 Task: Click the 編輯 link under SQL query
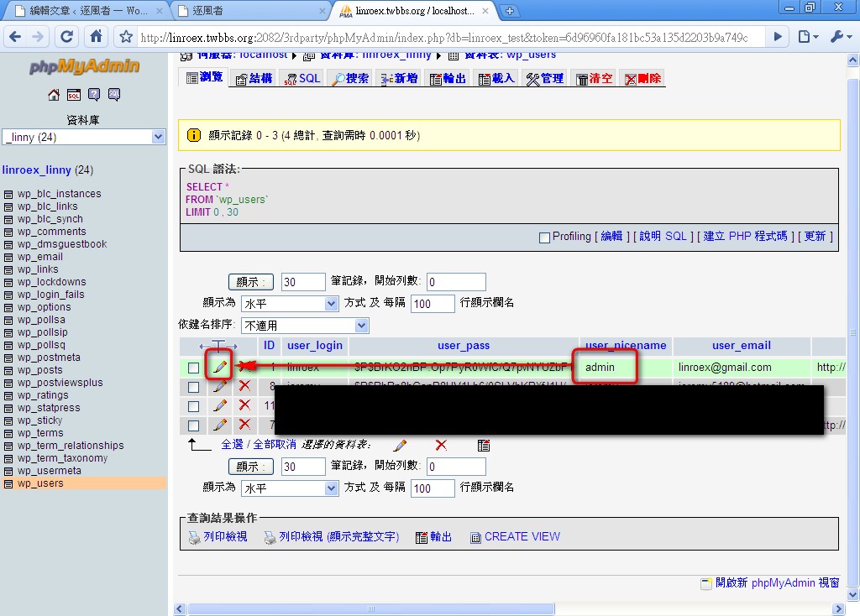pyautogui.click(x=611, y=236)
